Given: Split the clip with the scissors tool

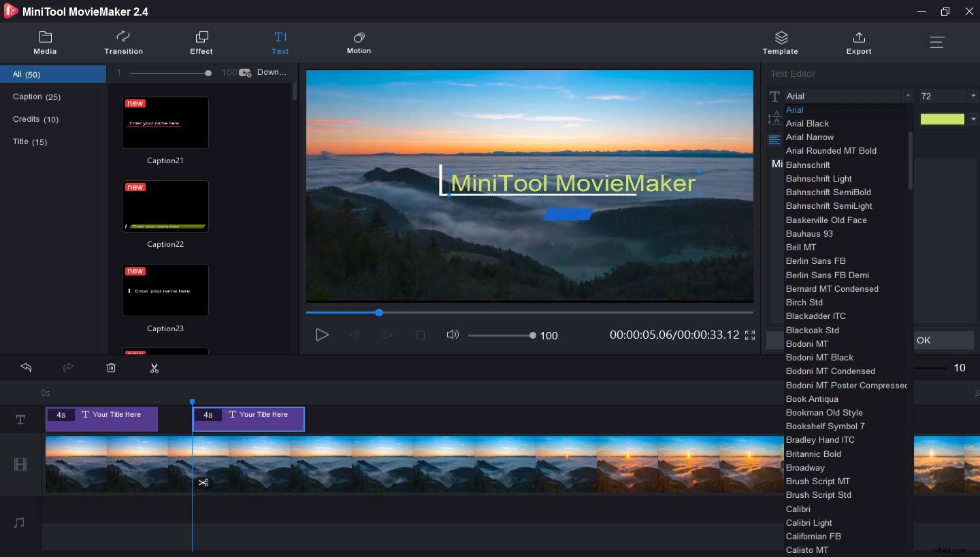Looking at the screenshot, I should click(x=154, y=368).
